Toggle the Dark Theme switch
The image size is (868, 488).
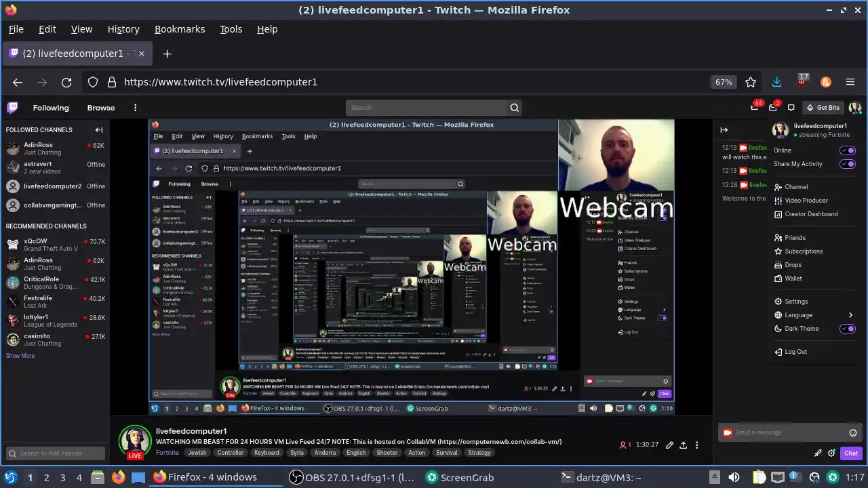tap(848, 329)
